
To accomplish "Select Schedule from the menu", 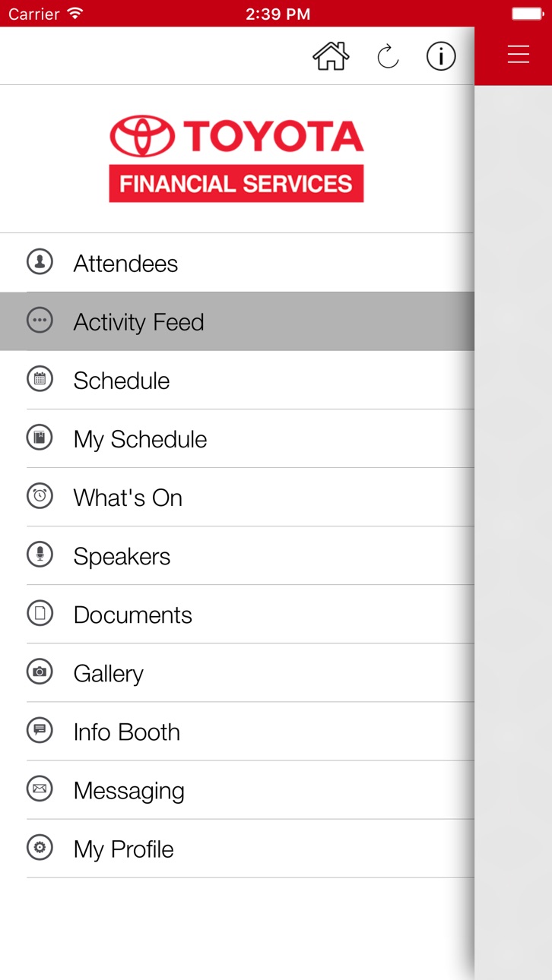I will coord(237,380).
